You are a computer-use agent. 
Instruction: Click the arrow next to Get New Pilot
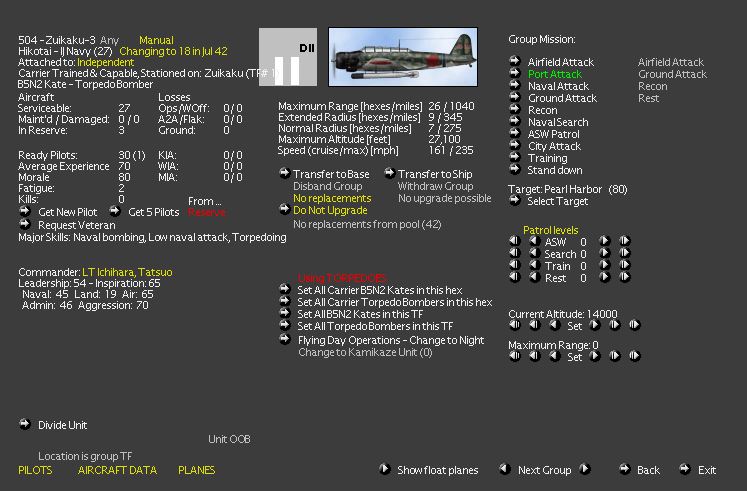point(25,211)
